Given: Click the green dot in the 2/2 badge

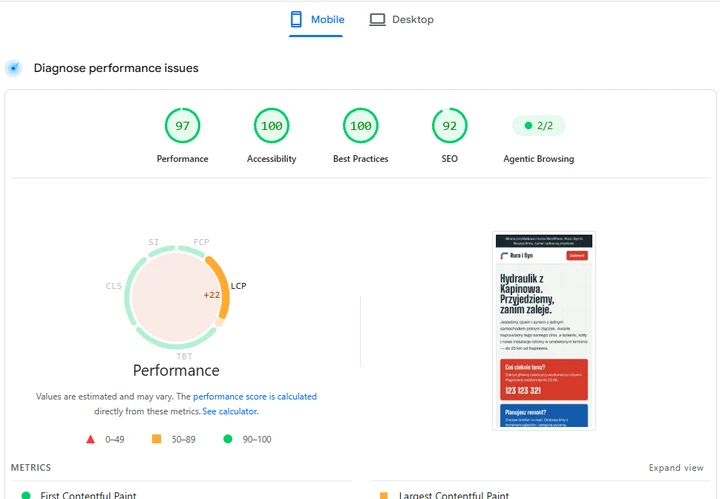Looking at the screenshot, I should pyautogui.click(x=528, y=125).
